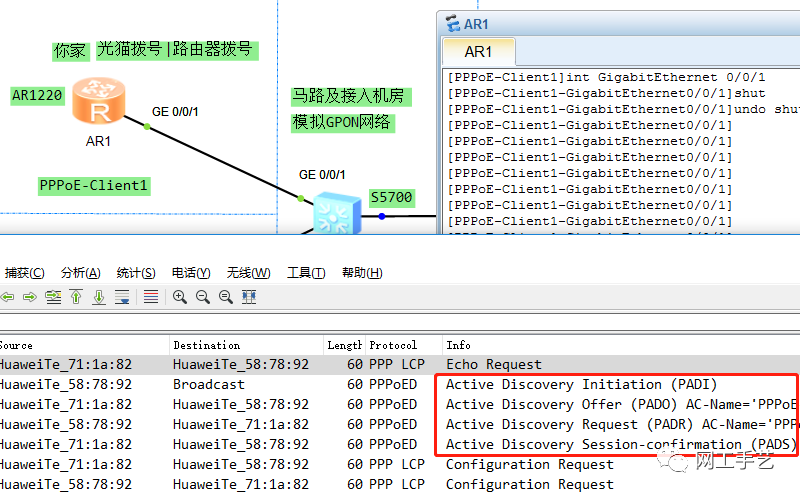This screenshot has width=800, height=495.
Task: Click the 马路及接入机房 annotation label
Action: 350,96
